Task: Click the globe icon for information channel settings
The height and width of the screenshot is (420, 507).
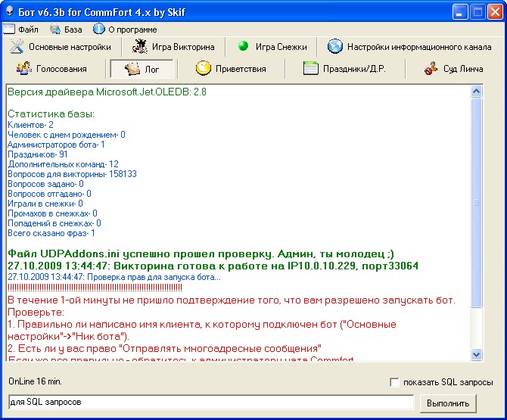Action: pyautogui.click(x=334, y=47)
